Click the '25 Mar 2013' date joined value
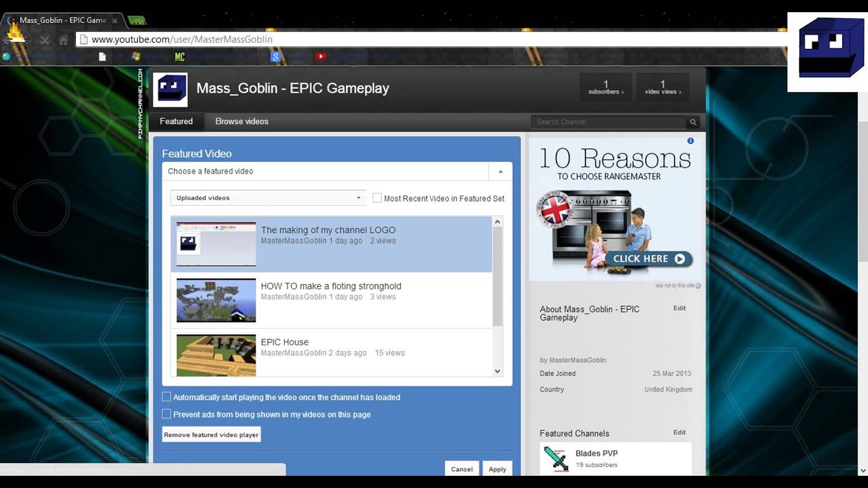 672,373
